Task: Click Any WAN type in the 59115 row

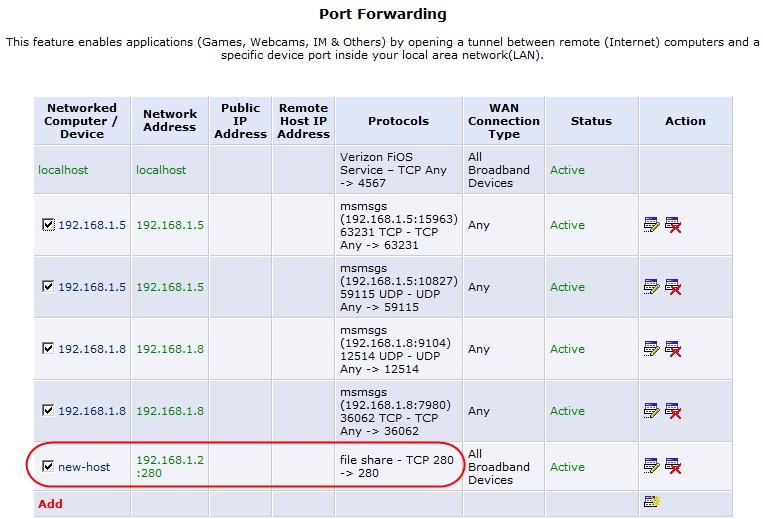Action: 478,287
